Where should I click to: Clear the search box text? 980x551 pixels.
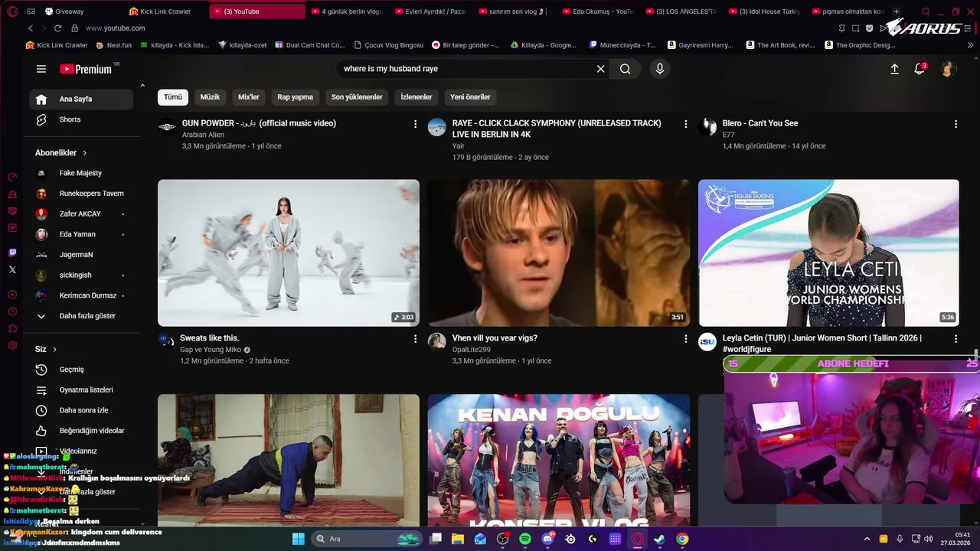click(600, 69)
